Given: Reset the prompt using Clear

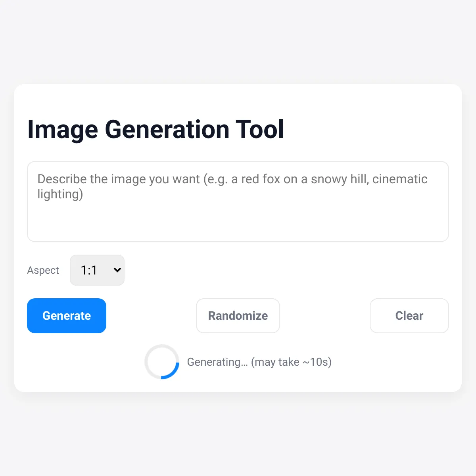Looking at the screenshot, I should click(x=409, y=316).
